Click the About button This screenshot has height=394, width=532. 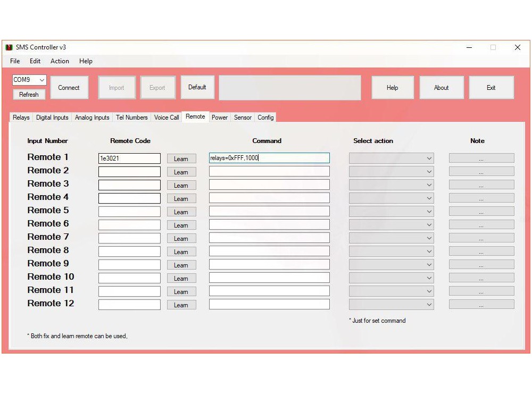(x=441, y=88)
